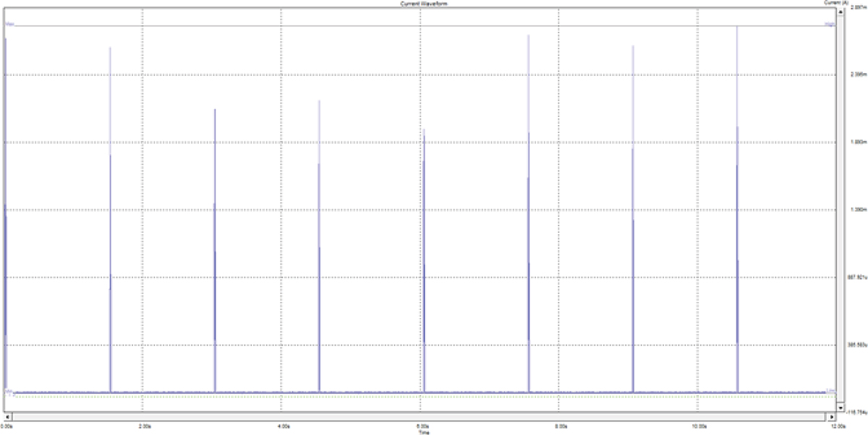Click the Current (A) axis label
Viewport: 868px width, 435px height.
831,4
